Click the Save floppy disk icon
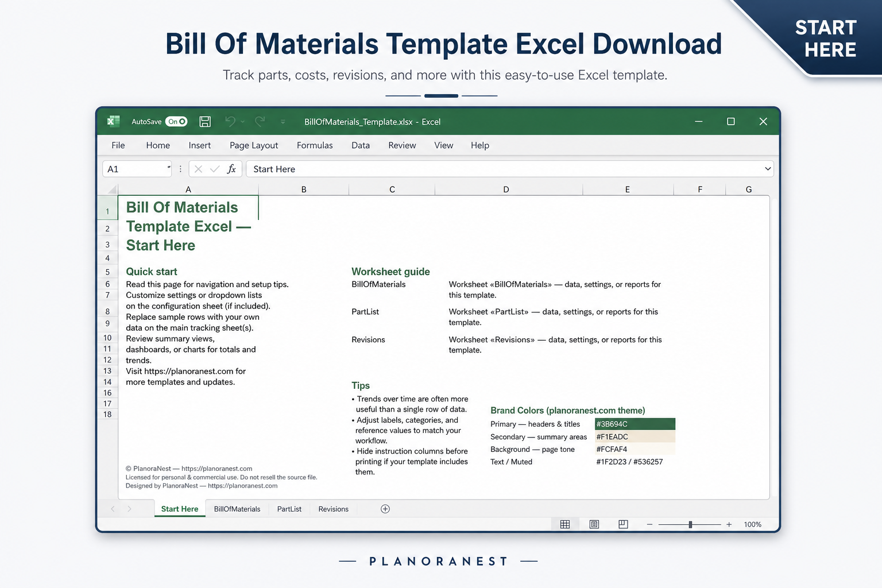 click(205, 121)
